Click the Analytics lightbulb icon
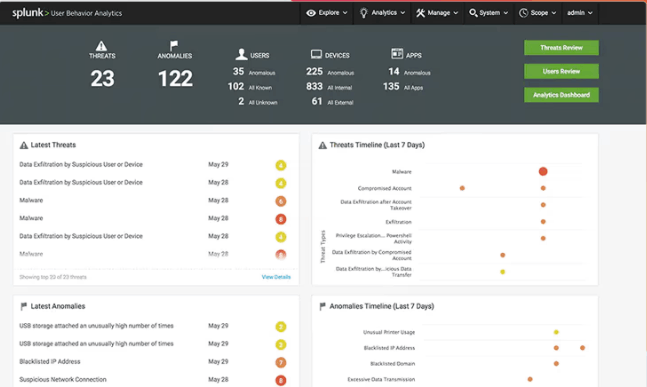Image resolution: width=647 pixels, height=387 pixels. [x=364, y=13]
